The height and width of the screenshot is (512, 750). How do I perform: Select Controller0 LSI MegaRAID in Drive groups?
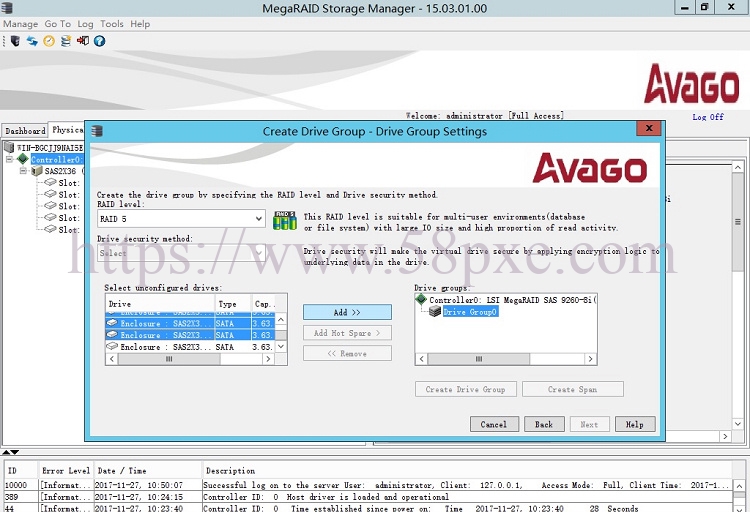pos(513,300)
